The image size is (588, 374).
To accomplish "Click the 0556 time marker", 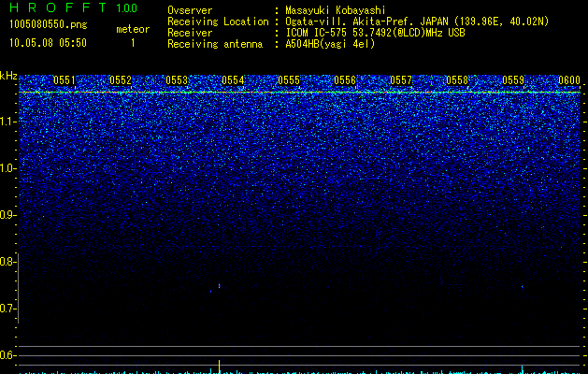I will pyautogui.click(x=345, y=80).
